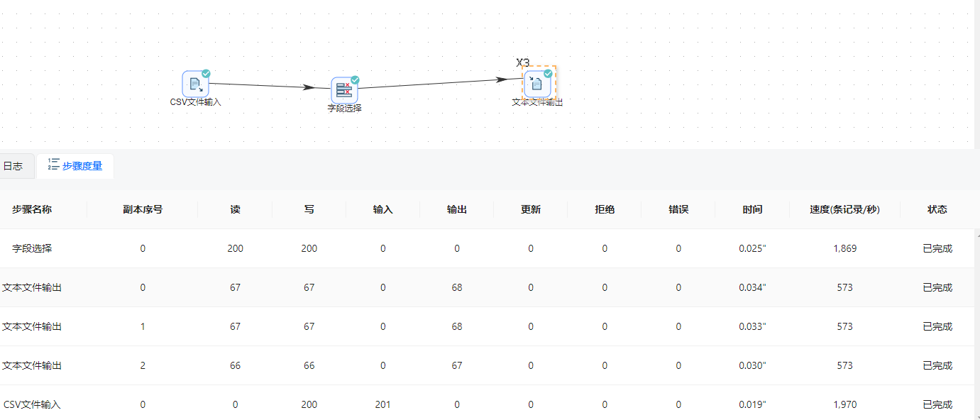Image resolution: width=980 pixels, height=420 pixels.
Task: Click 已完成 status of 文本文件输出 copy 2
Action: pos(937,365)
